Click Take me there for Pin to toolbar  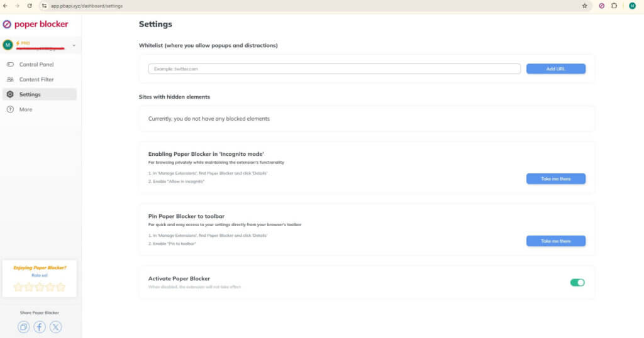555,241
